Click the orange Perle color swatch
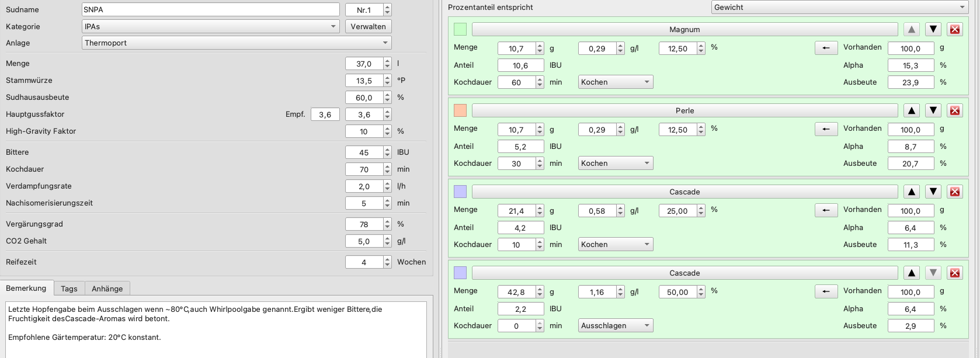The width and height of the screenshot is (980, 358). [460, 110]
